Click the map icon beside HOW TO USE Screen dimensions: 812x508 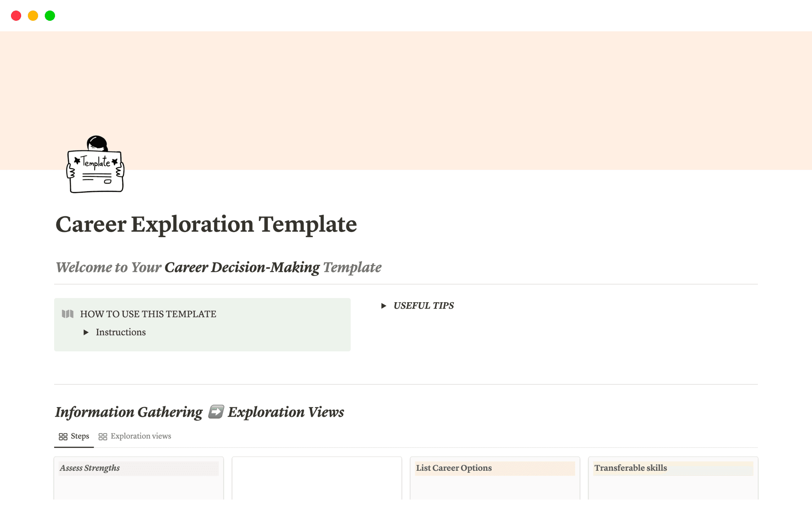click(68, 314)
